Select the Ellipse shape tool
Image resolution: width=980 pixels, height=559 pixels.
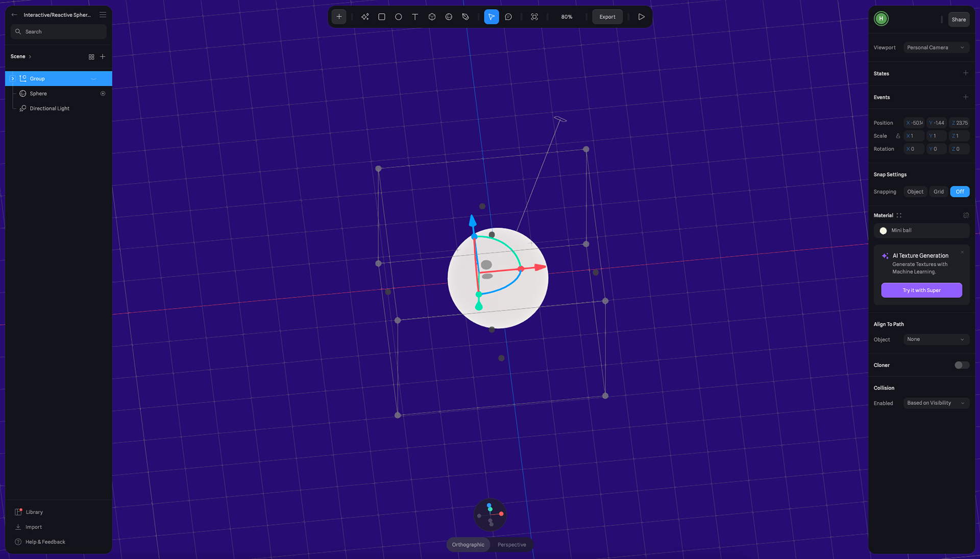pyautogui.click(x=398, y=17)
